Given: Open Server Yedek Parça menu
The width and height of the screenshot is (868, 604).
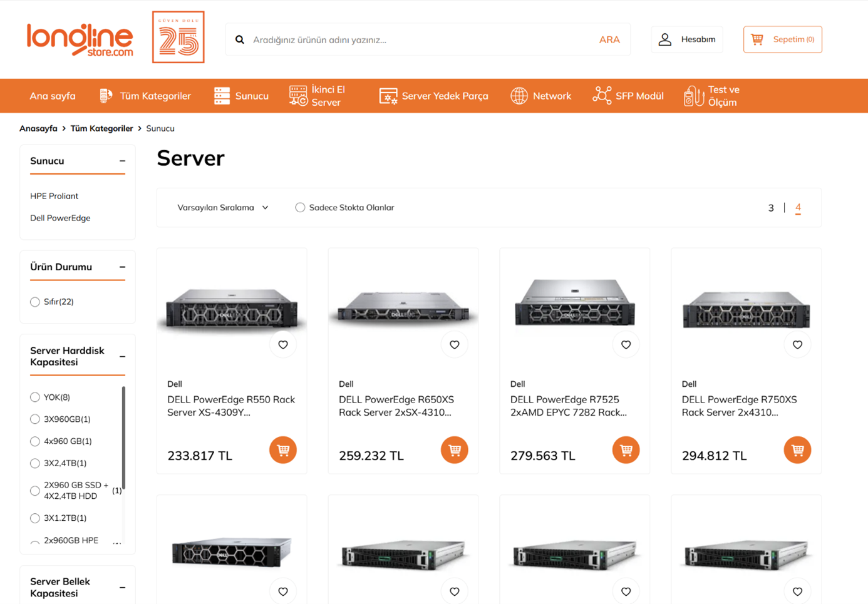Looking at the screenshot, I should (433, 96).
